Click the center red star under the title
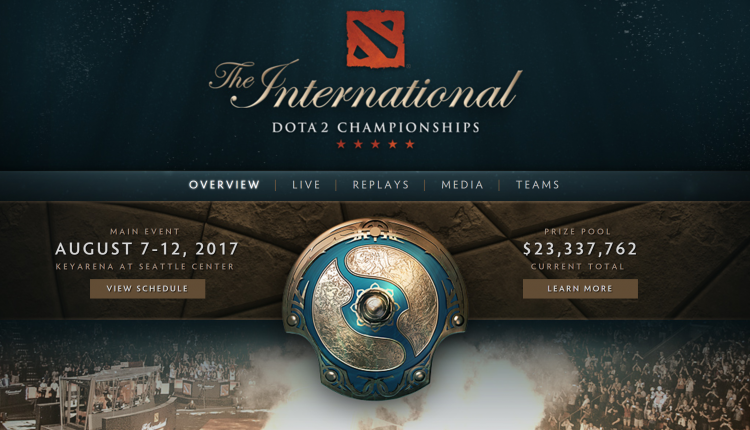Screen dimensions: 750x430 coord(375,144)
